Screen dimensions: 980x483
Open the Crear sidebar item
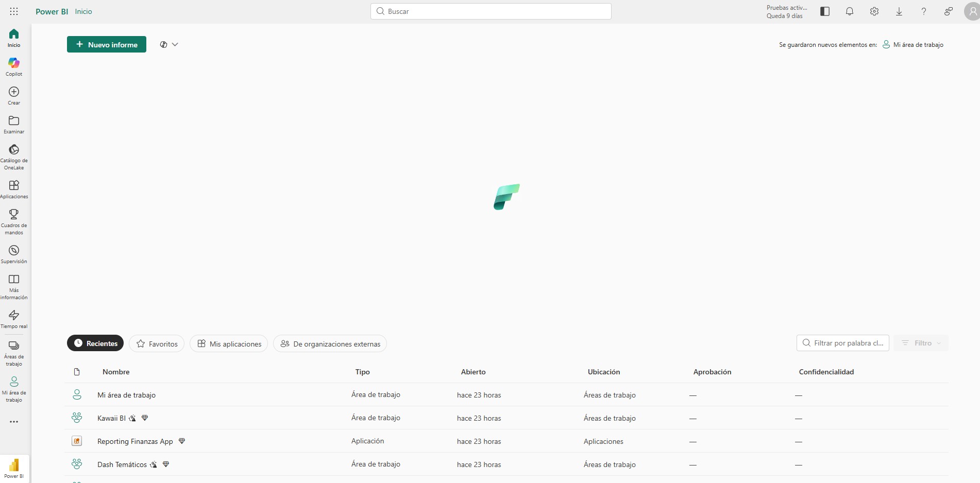pyautogui.click(x=14, y=96)
